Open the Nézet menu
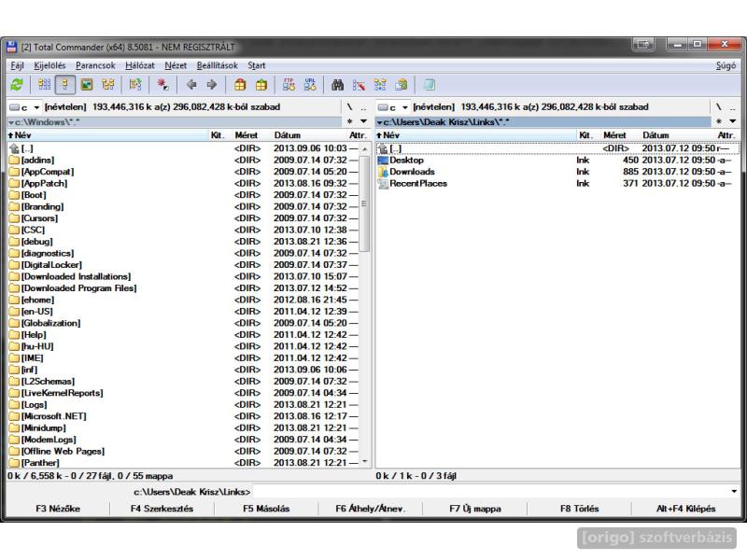The height and width of the screenshot is (560, 747). 176,65
